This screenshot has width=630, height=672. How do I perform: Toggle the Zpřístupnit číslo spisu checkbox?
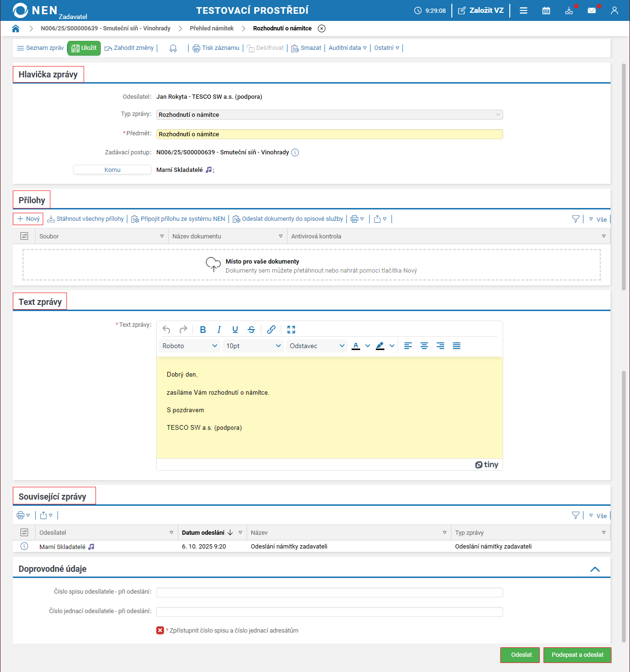point(160,630)
